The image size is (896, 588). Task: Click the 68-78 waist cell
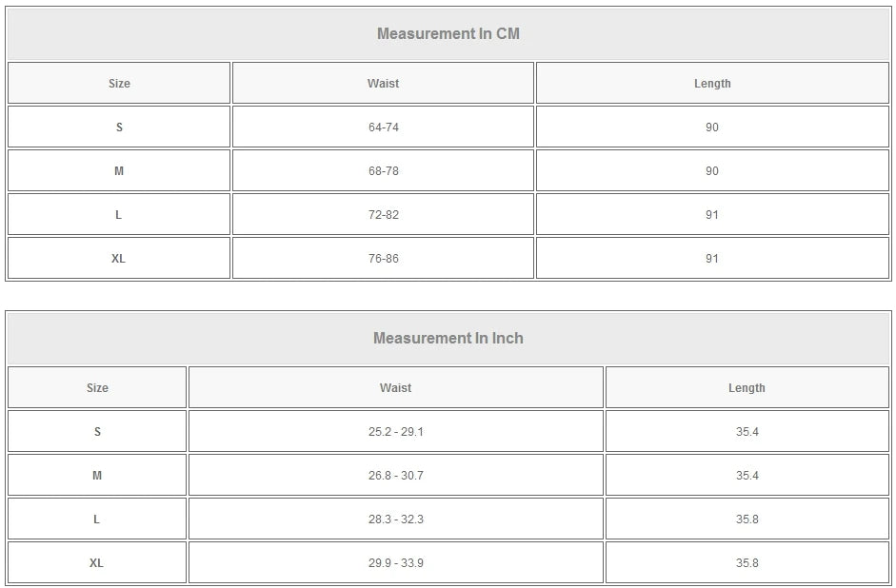383,171
